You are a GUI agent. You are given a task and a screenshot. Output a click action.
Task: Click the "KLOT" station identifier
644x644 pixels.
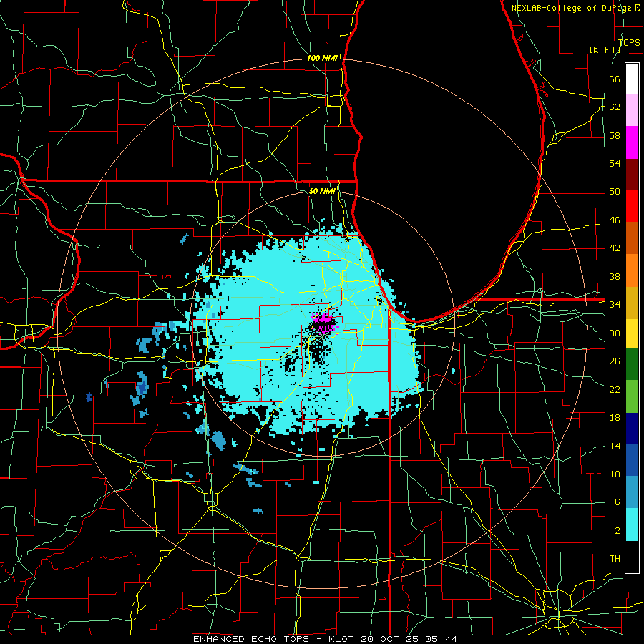pos(343,639)
